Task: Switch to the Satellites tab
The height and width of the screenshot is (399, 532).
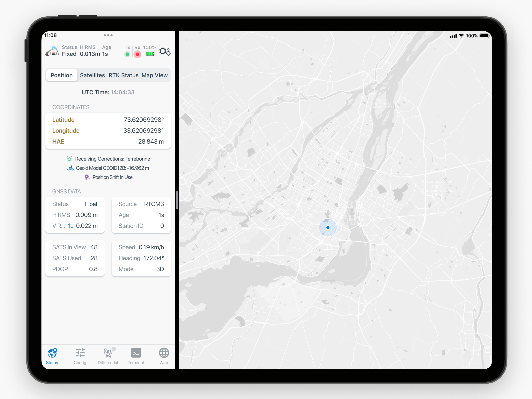Action: click(x=92, y=75)
